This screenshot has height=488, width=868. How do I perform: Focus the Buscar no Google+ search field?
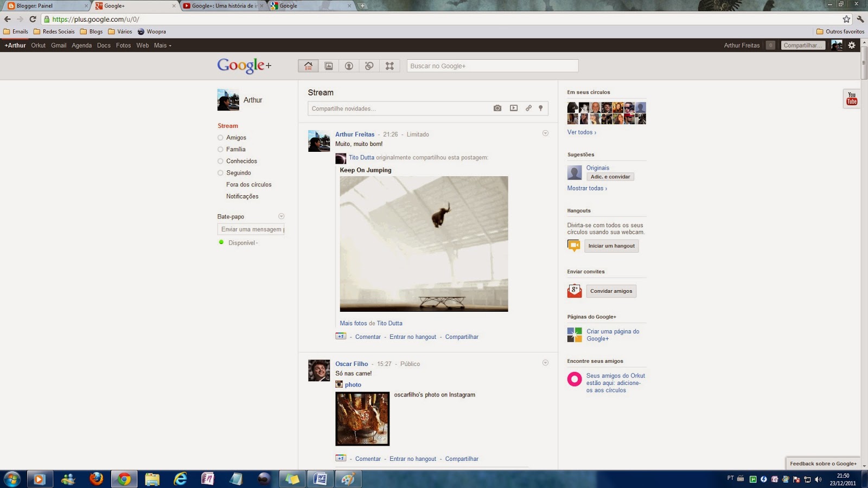[493, 66]
